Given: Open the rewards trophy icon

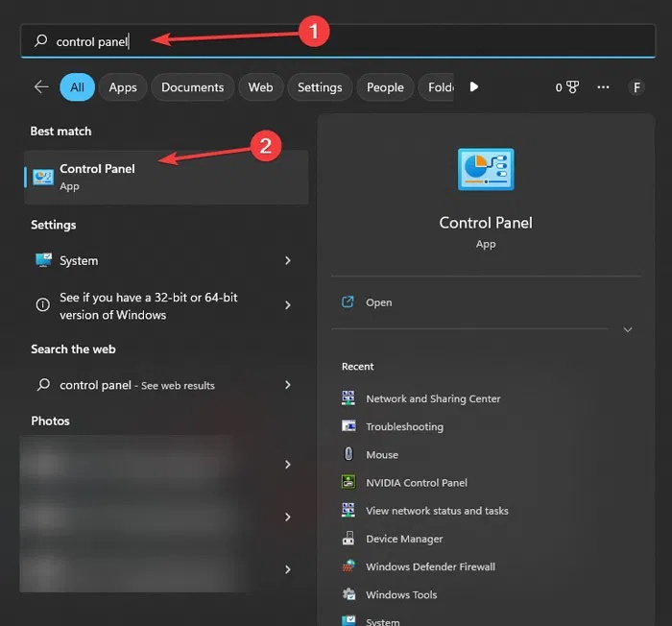Looking at the screenshot, I should pyautogui.click(x=572, y=87).
